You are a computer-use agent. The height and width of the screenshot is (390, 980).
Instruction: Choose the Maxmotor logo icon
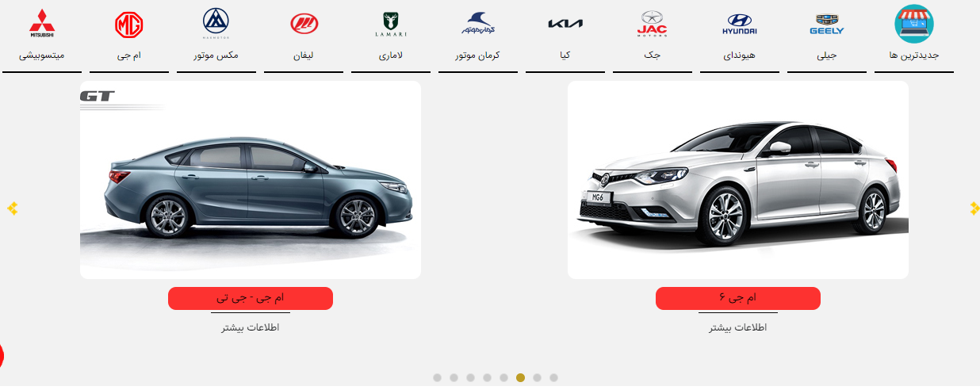click(216, 24)
